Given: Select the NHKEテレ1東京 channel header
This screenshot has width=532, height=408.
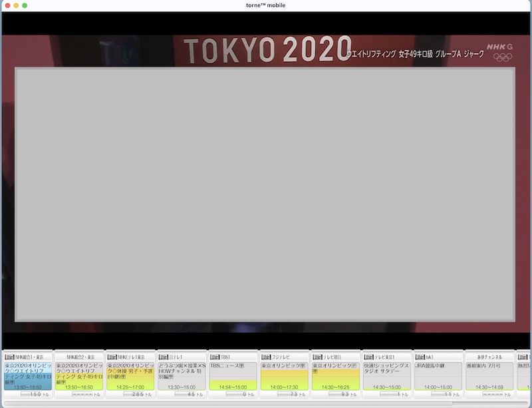Looking at the screenshot, I should [x=130, y=357].
